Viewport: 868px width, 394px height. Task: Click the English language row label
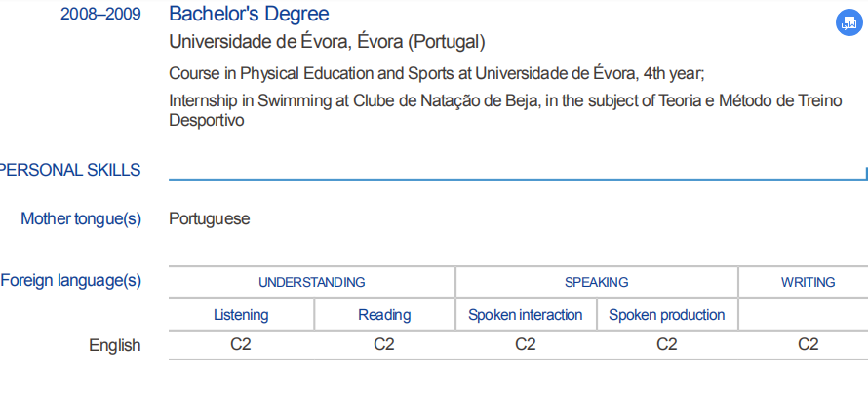click(x=114, y=345)
